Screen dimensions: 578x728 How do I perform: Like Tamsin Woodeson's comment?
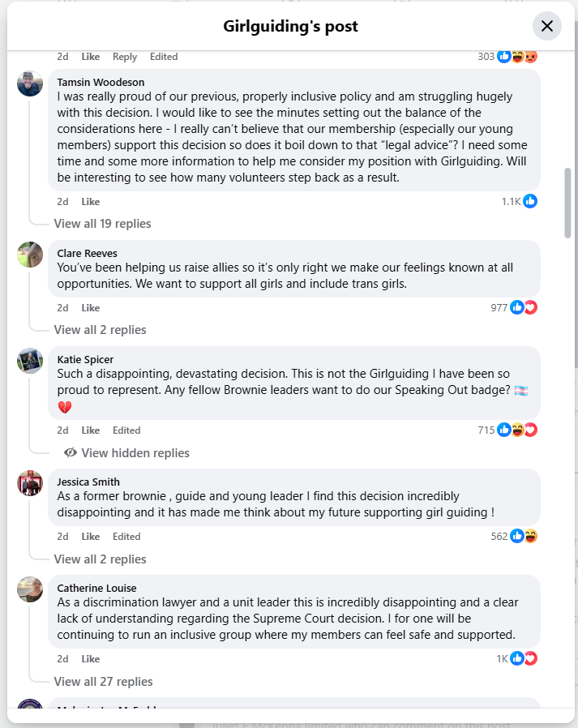[91, 202]
